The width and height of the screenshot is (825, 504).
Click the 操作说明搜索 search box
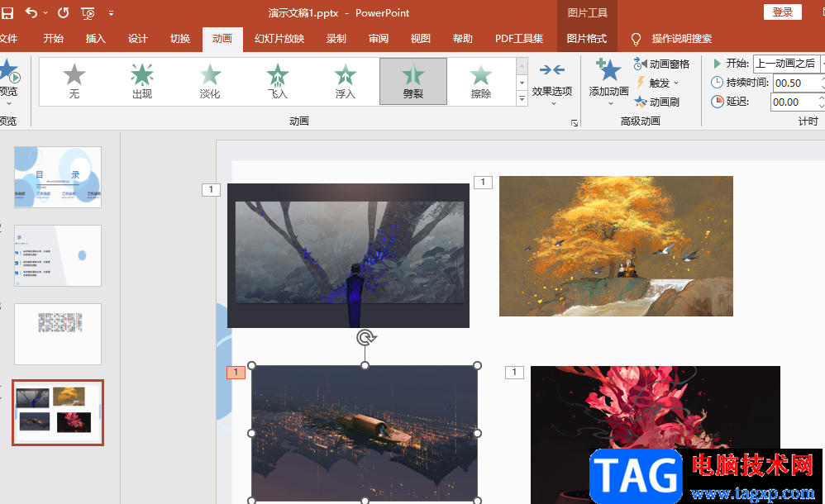click(681, 38)
